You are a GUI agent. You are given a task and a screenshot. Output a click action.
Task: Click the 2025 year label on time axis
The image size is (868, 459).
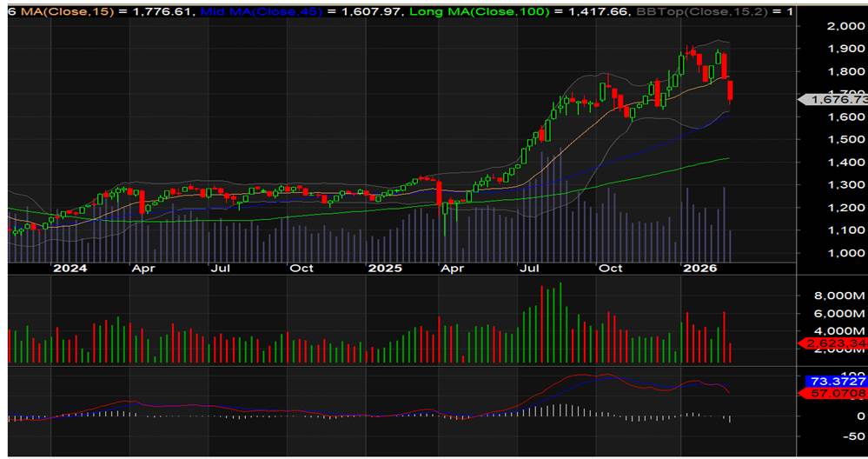click(385, 269)
